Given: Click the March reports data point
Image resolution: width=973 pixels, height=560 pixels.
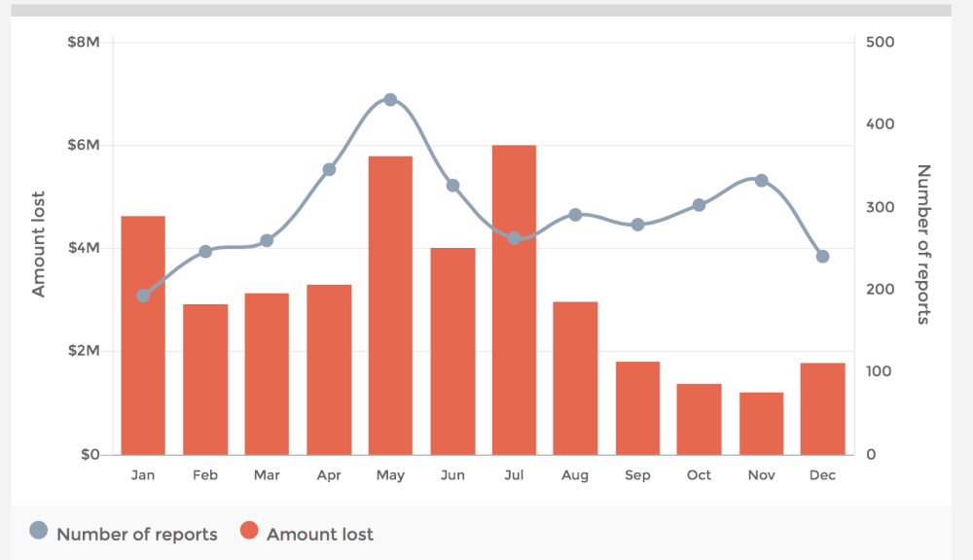Looking at the screenshot, I should coord(267,240).
